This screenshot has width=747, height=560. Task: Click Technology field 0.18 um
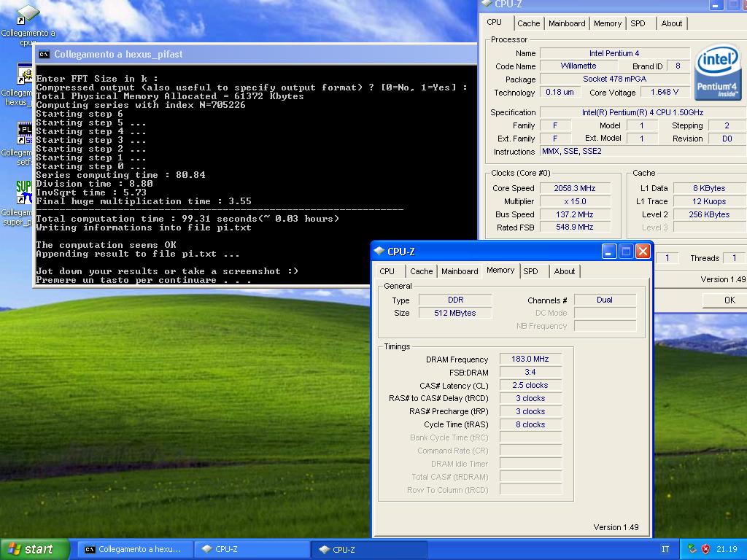pos(560,92)
